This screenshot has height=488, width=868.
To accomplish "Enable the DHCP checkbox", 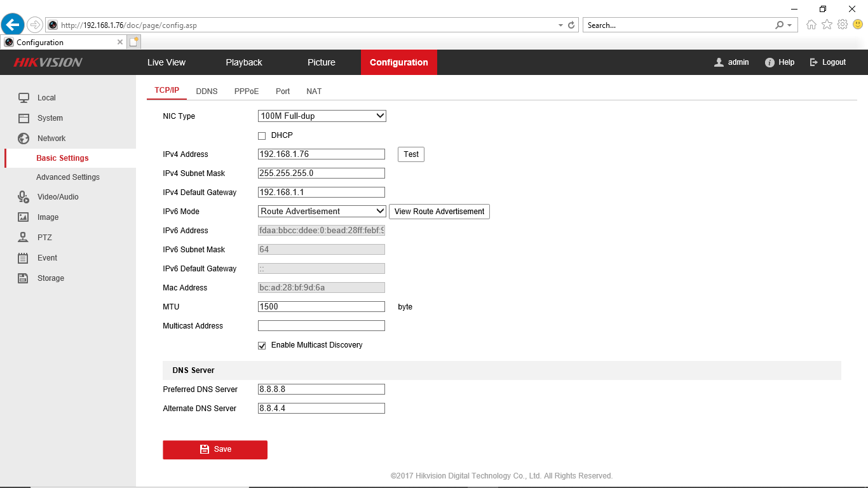I will [x=262, y=136].
